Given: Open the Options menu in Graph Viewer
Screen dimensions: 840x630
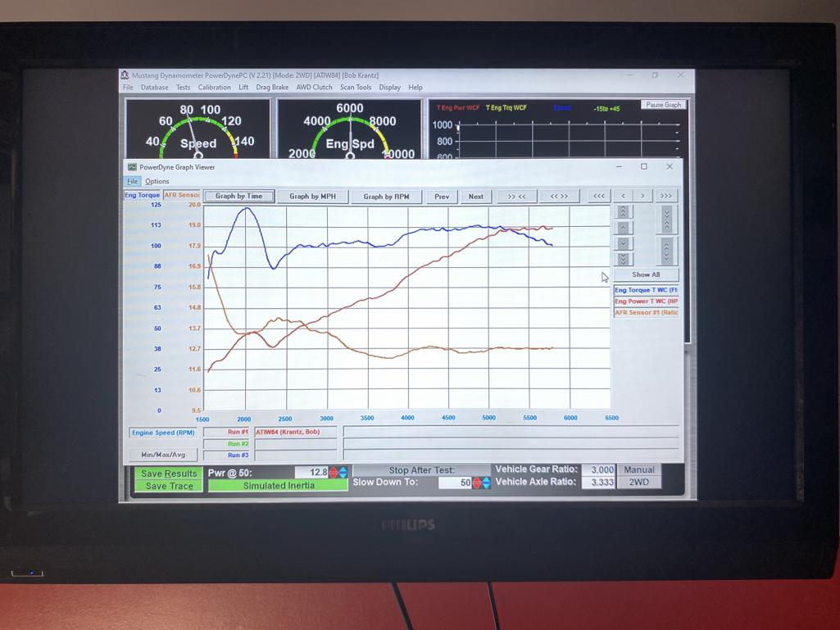Looking at the screenshot, I should click(x=157, y=182).
